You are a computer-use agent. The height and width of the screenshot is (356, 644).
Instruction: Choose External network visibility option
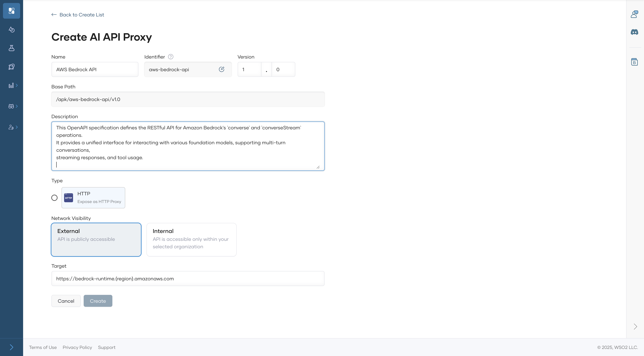point(96,240)
